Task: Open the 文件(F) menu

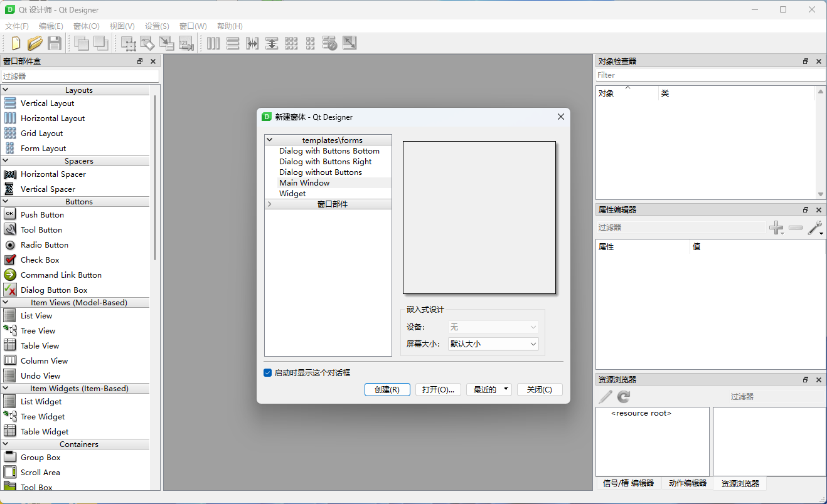Action: (x=17, y=26)
